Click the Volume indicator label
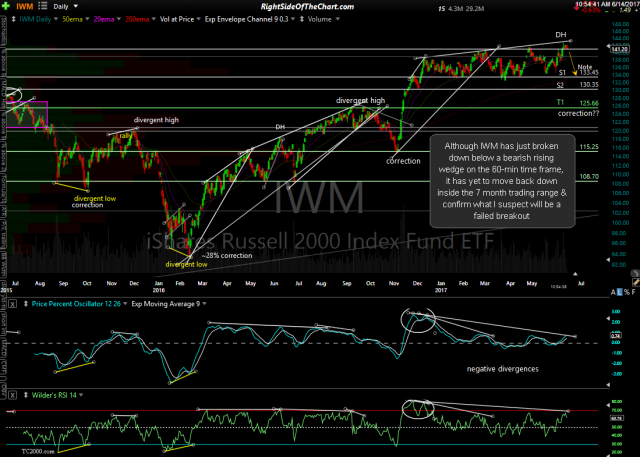Screen dimensions: 640x457 (x=320, y=19)
